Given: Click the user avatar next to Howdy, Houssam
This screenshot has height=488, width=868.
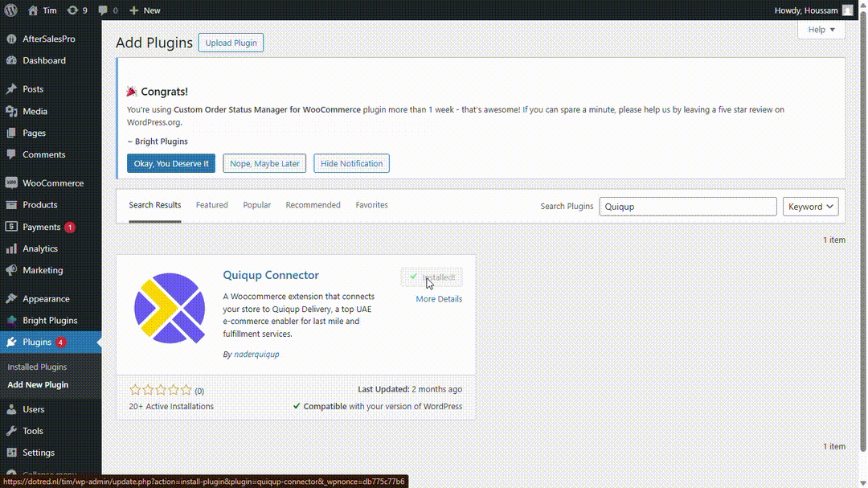Looking at the screenshot, I should tap(848, 10).
